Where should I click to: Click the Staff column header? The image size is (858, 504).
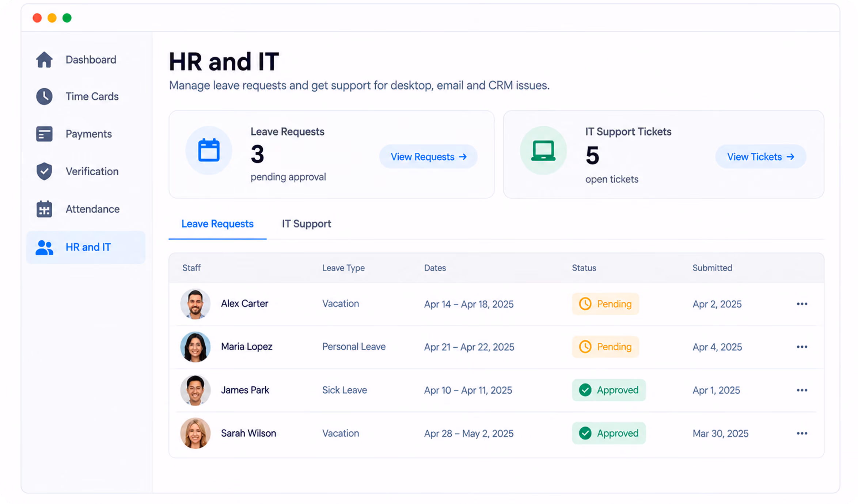point(191,268)
